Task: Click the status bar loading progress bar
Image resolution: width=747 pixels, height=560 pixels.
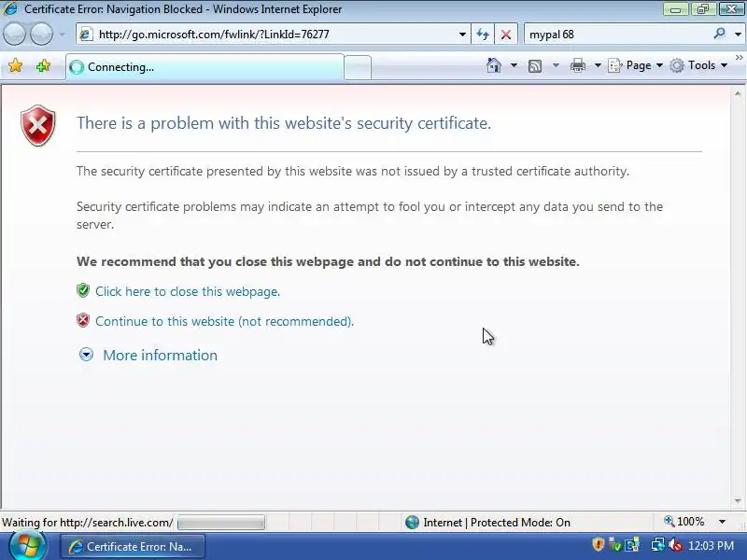Action: pyautogui.click(x=221, y=523)
